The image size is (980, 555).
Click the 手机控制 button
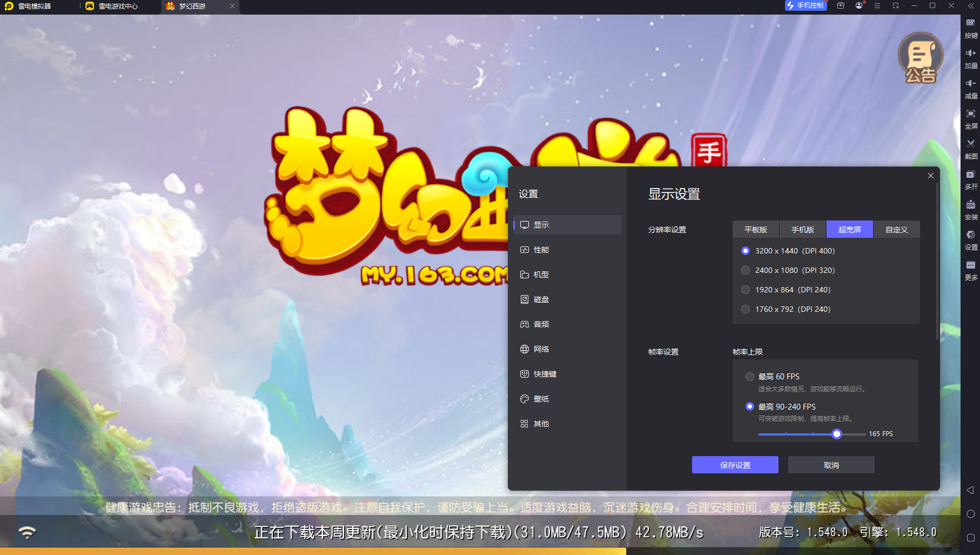[x=806, y=5]
